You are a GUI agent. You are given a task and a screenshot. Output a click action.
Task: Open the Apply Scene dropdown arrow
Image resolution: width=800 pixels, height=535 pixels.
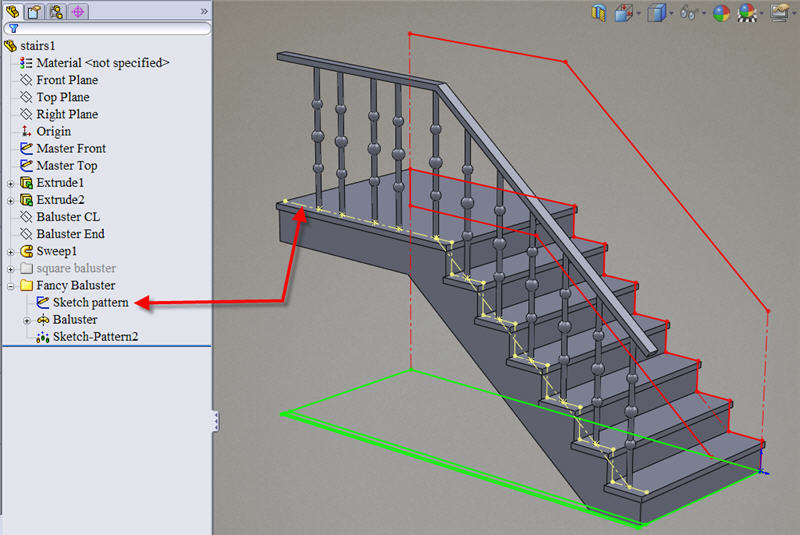[x=762, y=14]
